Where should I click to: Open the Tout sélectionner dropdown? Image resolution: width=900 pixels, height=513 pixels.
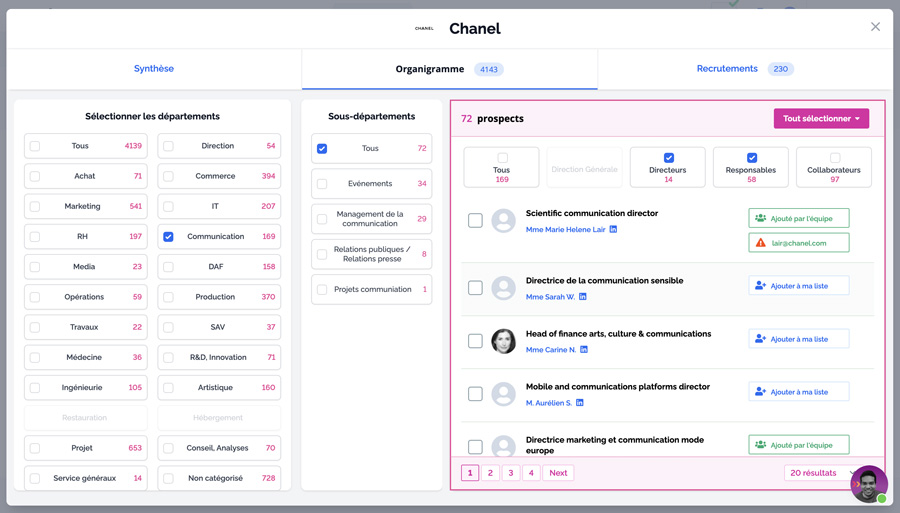pos(821,118)
